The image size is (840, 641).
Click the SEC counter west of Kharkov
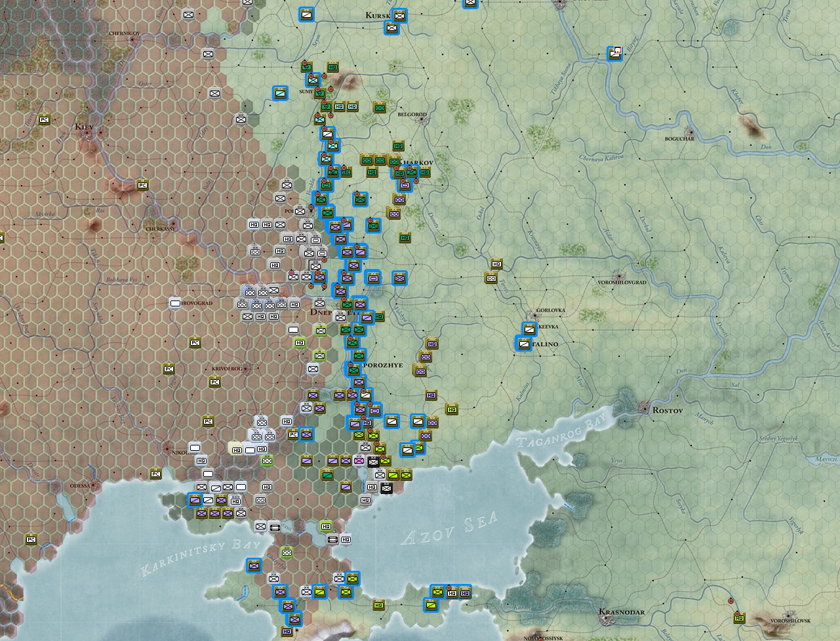346,172
